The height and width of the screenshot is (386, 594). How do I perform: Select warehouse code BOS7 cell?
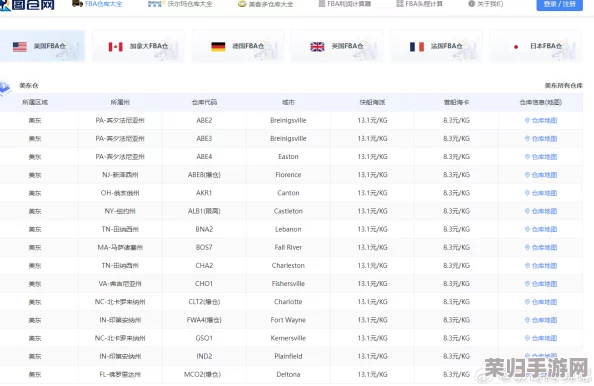[x=204, y=247]
